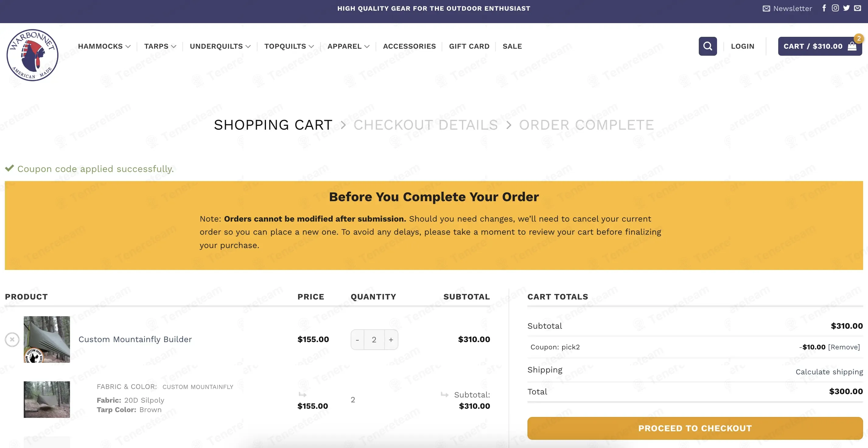Click the 'Before You Complete Your Order' heading

434,197
